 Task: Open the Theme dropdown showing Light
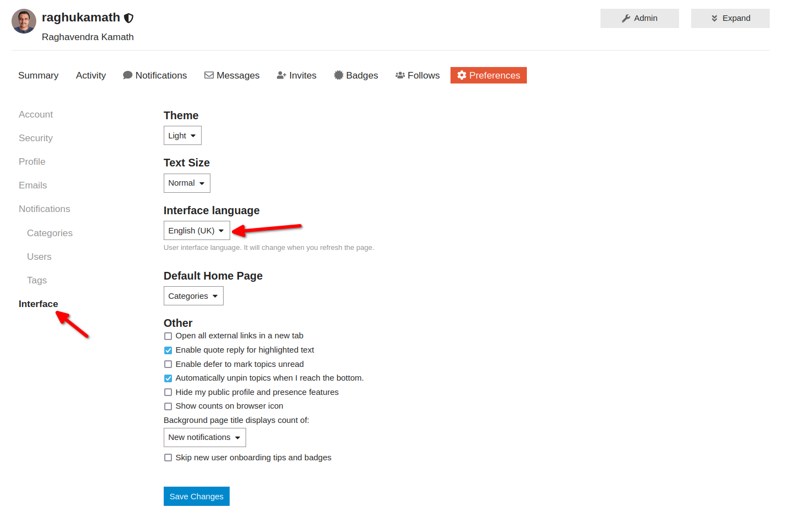point(182,136)
